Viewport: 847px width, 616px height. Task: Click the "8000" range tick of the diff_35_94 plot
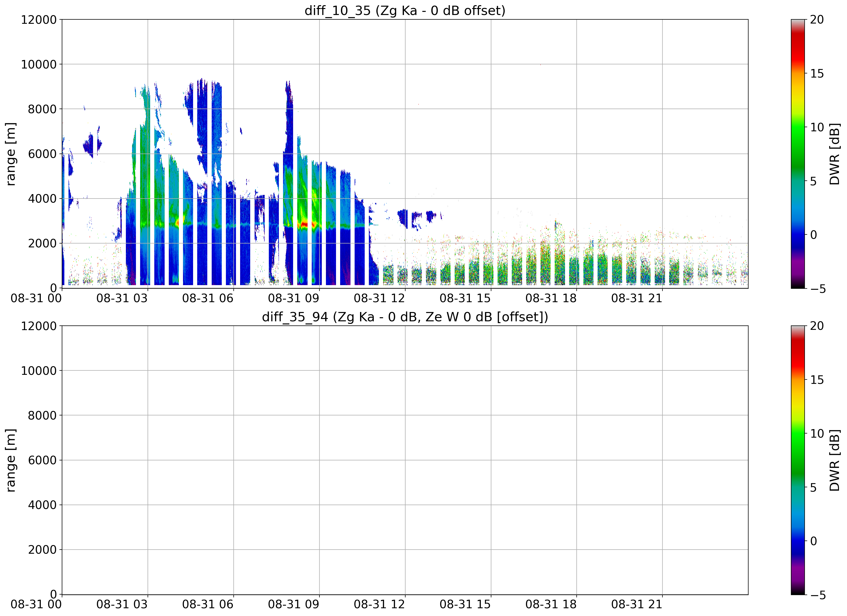pos(42,415)
